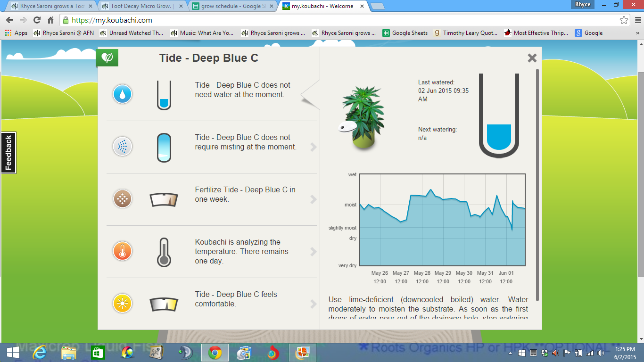The width and height of the screenshot is (644, 362).
Task: Open the Google Sheets bookmark
Action: 405,33
